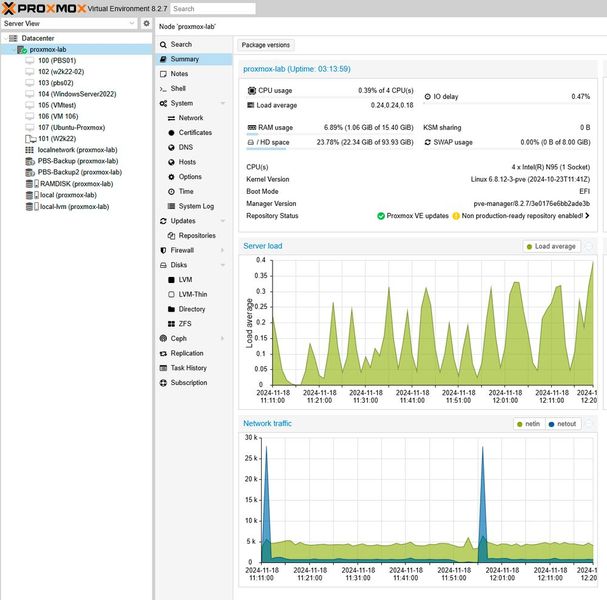Click the local-lvm storage icon

pos(32,206)
